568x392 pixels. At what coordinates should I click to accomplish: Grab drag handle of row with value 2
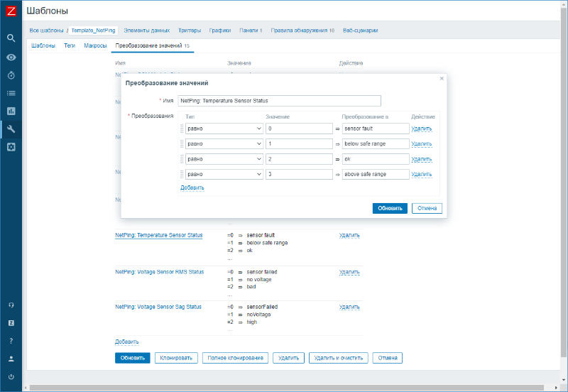pos(182,159)
